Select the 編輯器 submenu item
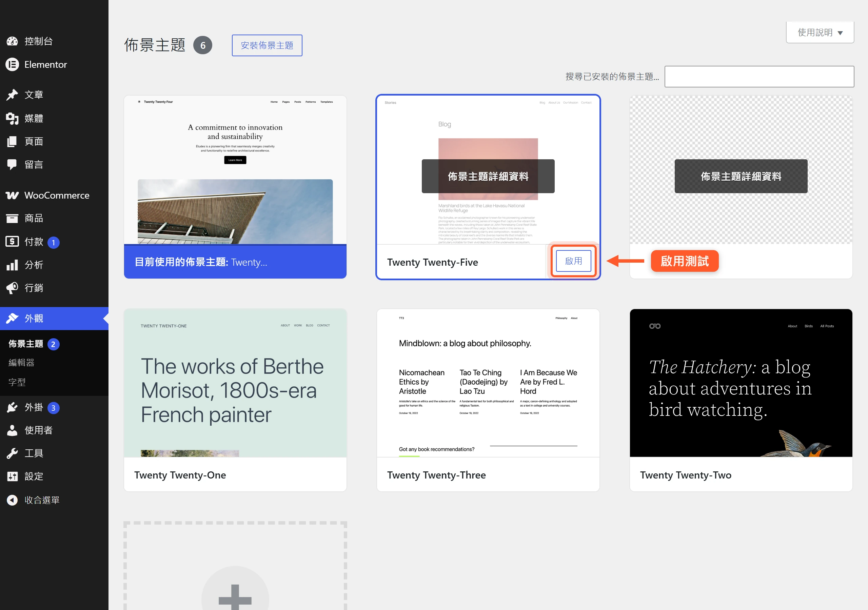Screen dimensions: 868x610 [x=22, y=363]
